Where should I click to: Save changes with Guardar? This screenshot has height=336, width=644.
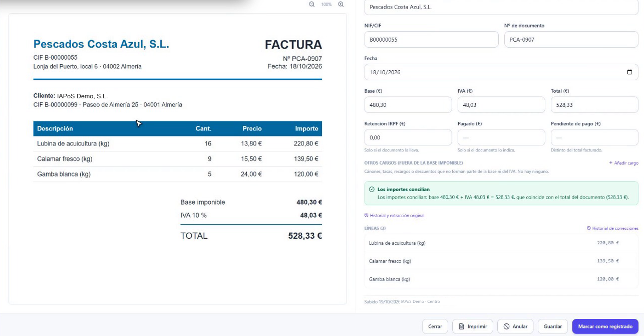[x=553, y=326]
